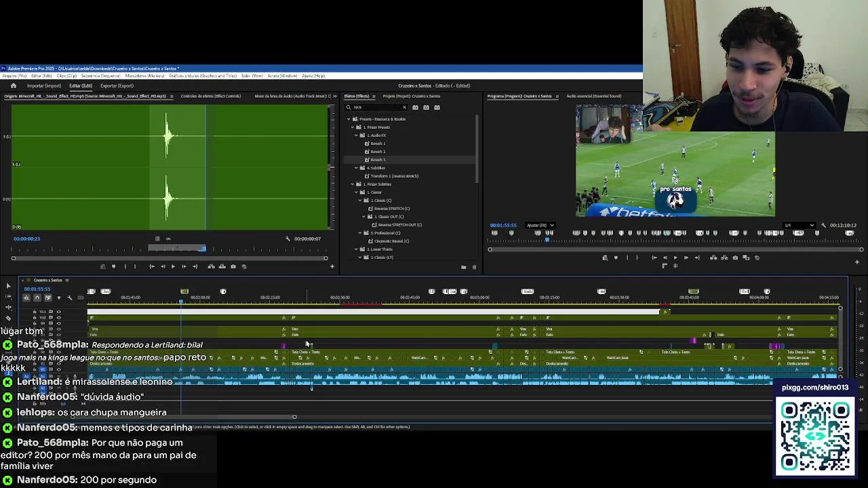Toggle the Accelerated Effects filter icon
The height and width of the screenshot is (488, 868).
pyautogui.click(x=416, y=107)
